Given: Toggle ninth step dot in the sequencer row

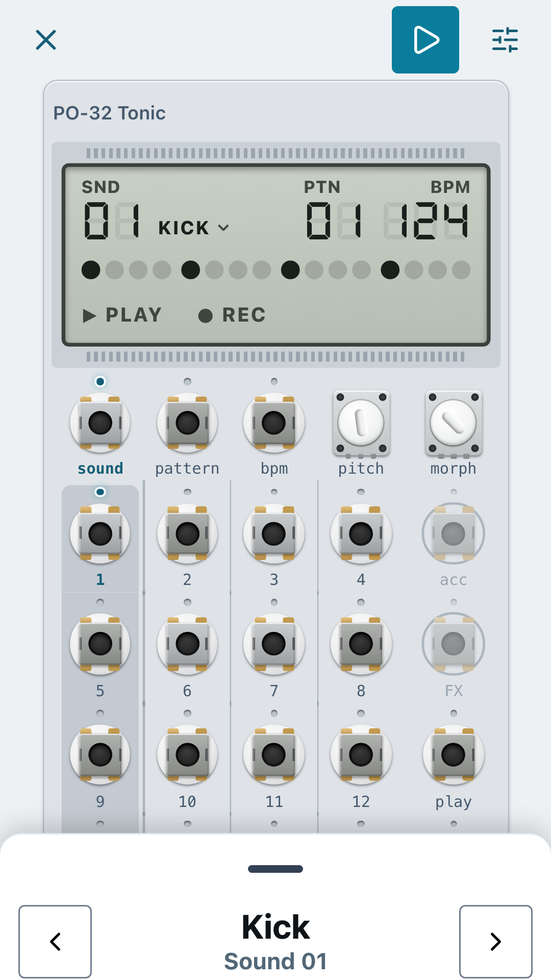Looking at the screenshot, I should click(x=290, y=270).
